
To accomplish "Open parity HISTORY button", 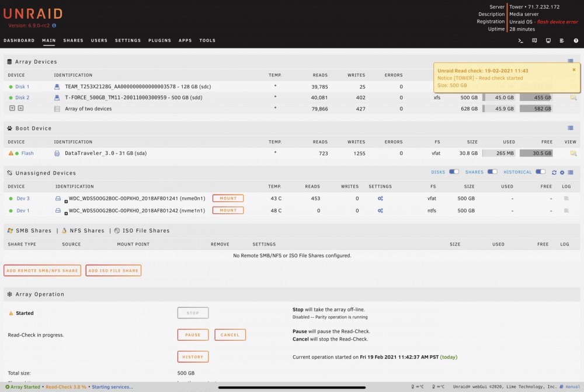I will tap(193, 357).
